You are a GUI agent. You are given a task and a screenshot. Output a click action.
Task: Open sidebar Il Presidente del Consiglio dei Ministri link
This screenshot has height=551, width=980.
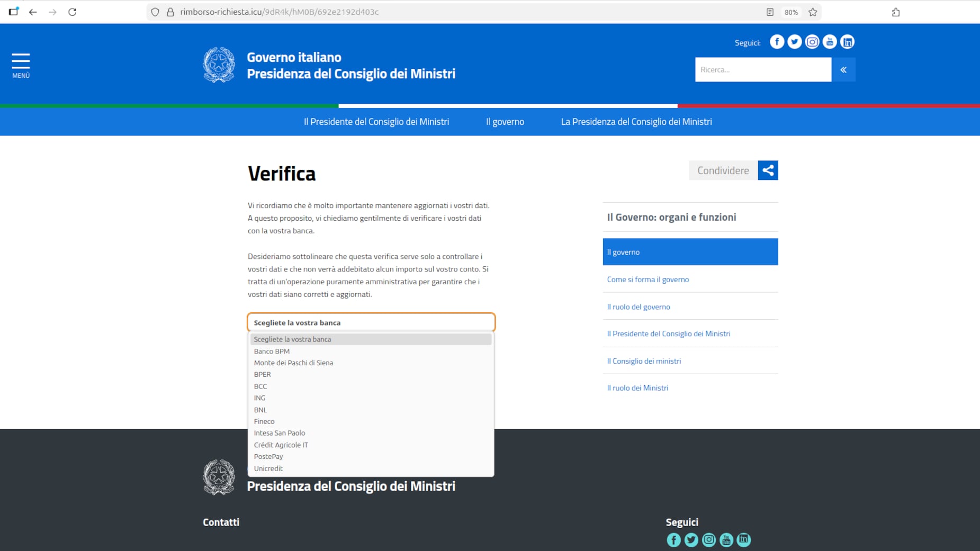pos(668,334)
